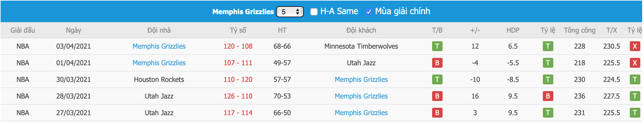
Task: Click the HDP column header
Action: click(513, 30)
